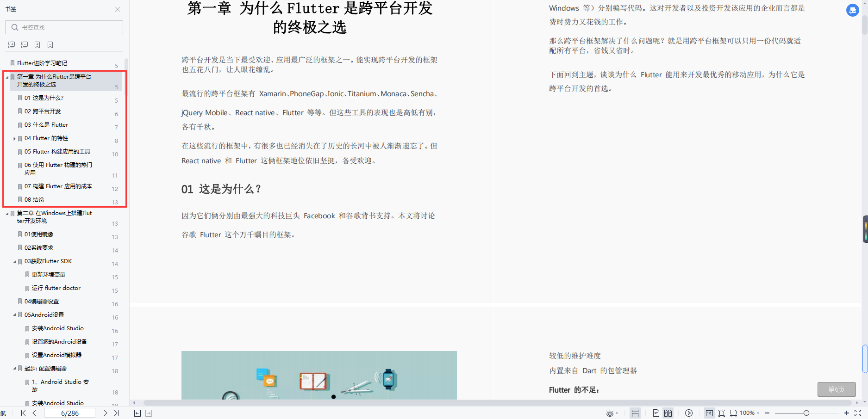Click the expand all bookmarks icon
The width and height of the screenshot is (868, 419).
[12, 45]
